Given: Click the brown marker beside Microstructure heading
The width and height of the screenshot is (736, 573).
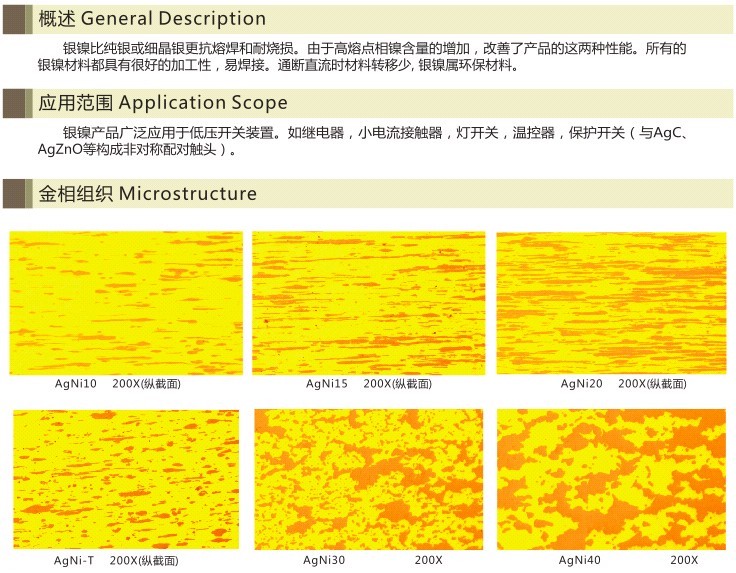Looking at the screenshot, I should click(x=14, y=193).
